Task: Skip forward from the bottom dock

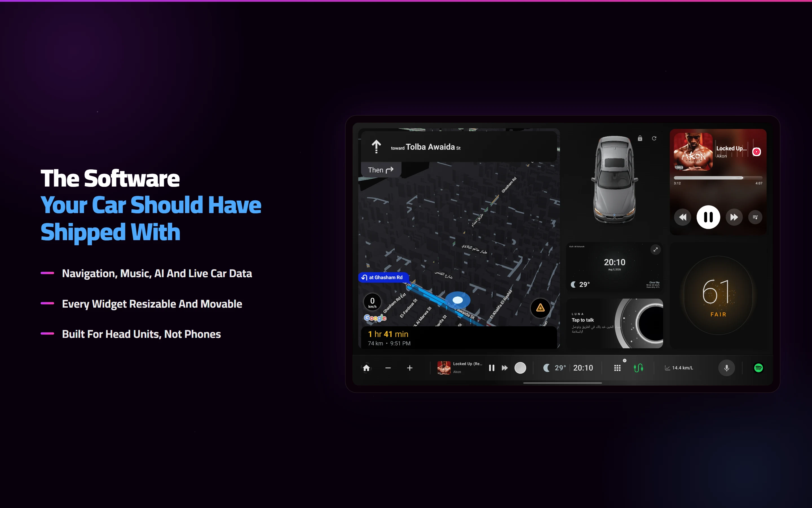Action: click(505, 368)
